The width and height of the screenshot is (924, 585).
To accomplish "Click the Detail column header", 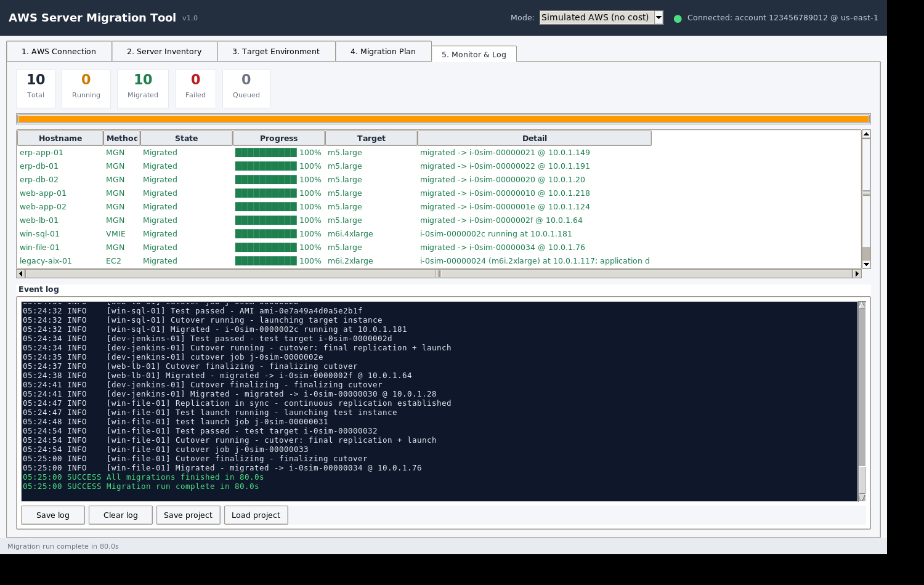I will 535,139.
